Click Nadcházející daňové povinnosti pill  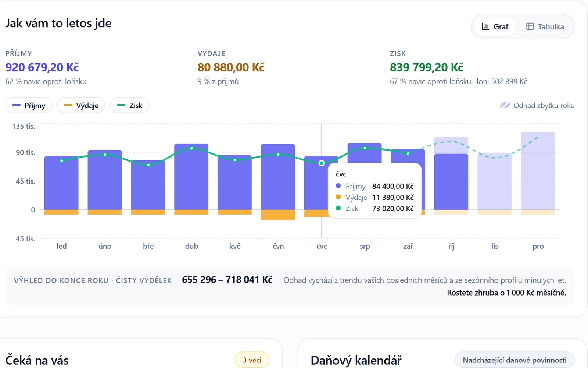point(514,360)
